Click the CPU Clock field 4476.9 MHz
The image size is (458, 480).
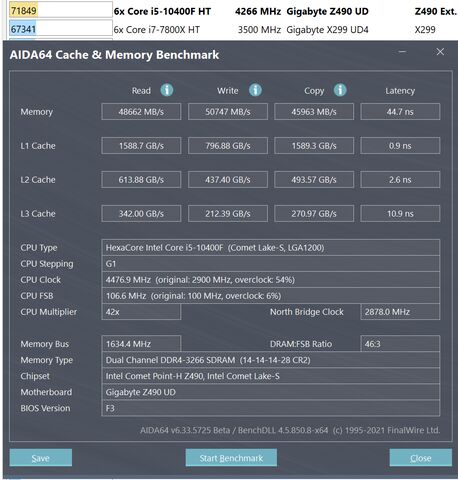[271, 280]
